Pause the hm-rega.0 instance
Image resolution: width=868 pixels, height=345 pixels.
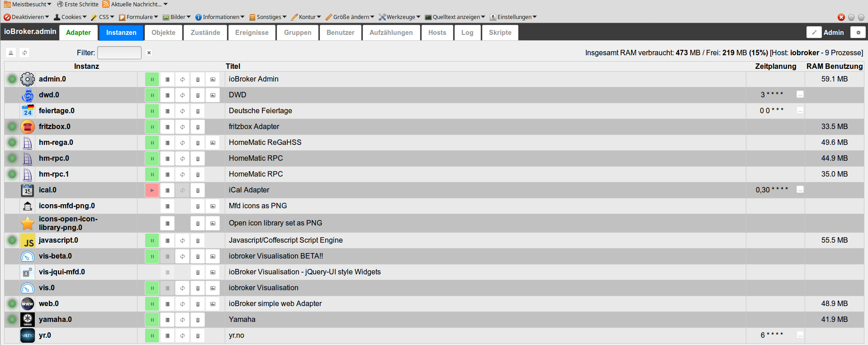(x=152, y=143)
